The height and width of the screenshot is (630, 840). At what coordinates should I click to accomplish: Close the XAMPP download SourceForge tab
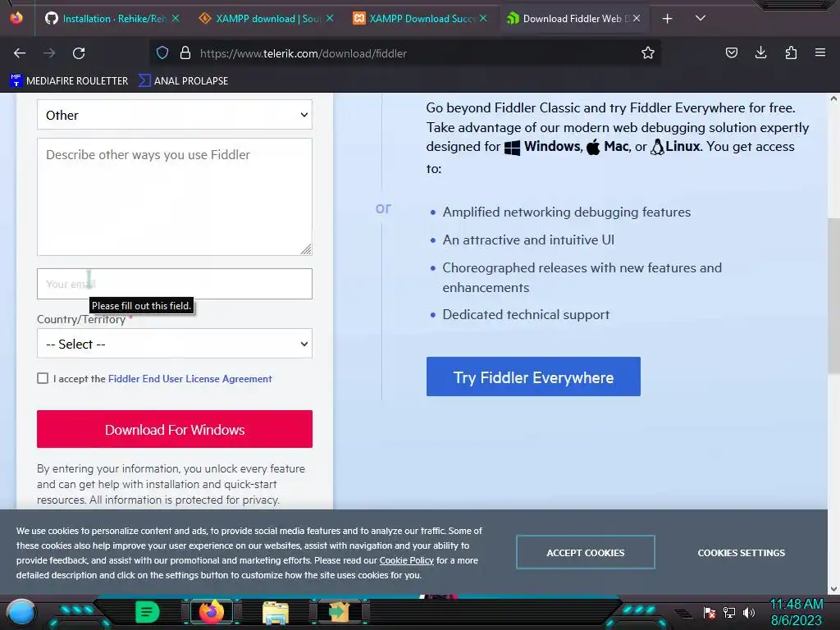330,18
